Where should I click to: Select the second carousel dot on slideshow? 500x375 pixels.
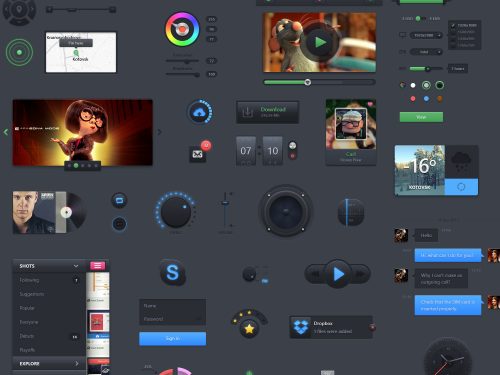[76, 165]
